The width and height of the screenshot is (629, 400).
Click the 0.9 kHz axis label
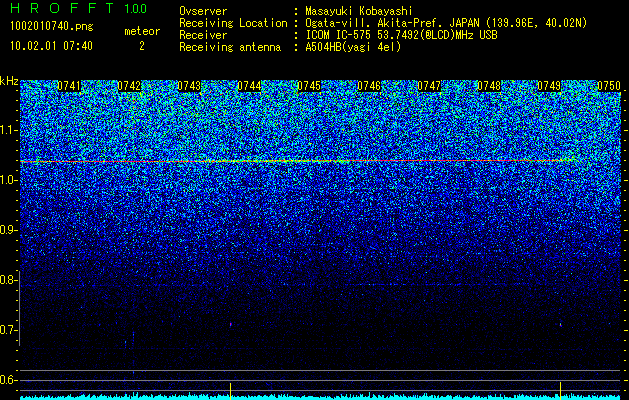(8, 230)
